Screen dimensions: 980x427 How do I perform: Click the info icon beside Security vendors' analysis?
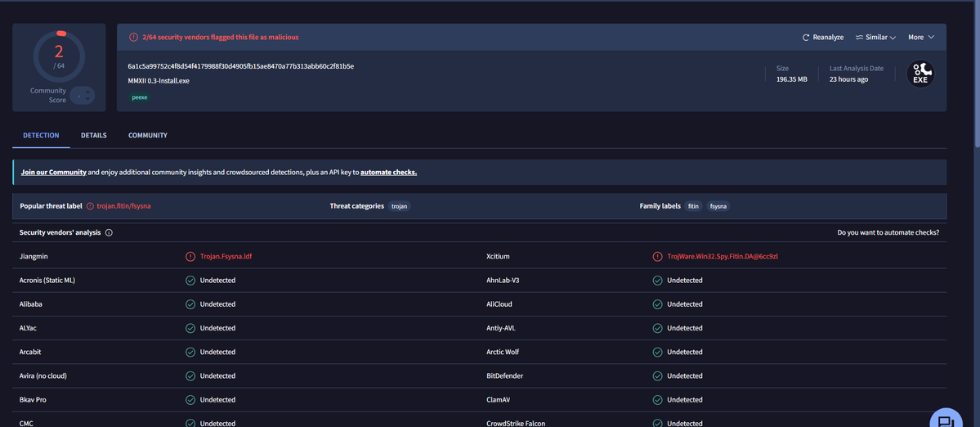[109, 232]
